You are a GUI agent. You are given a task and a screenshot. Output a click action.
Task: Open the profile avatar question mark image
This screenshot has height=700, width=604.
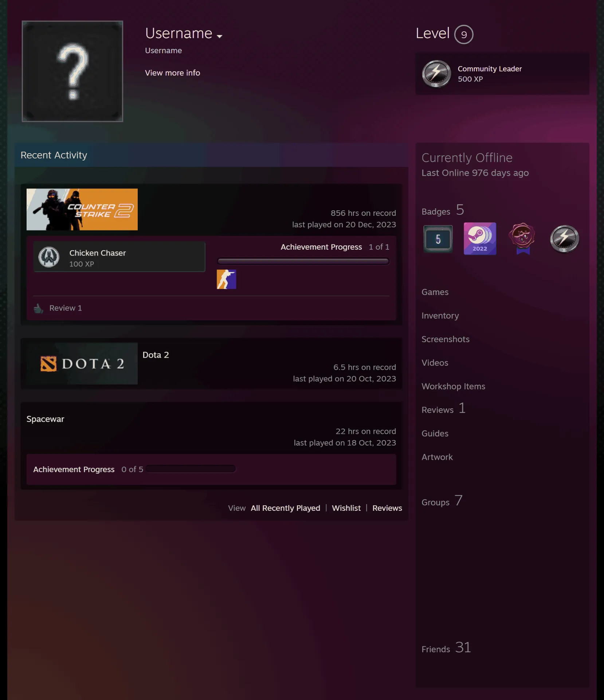coord(72,71)
